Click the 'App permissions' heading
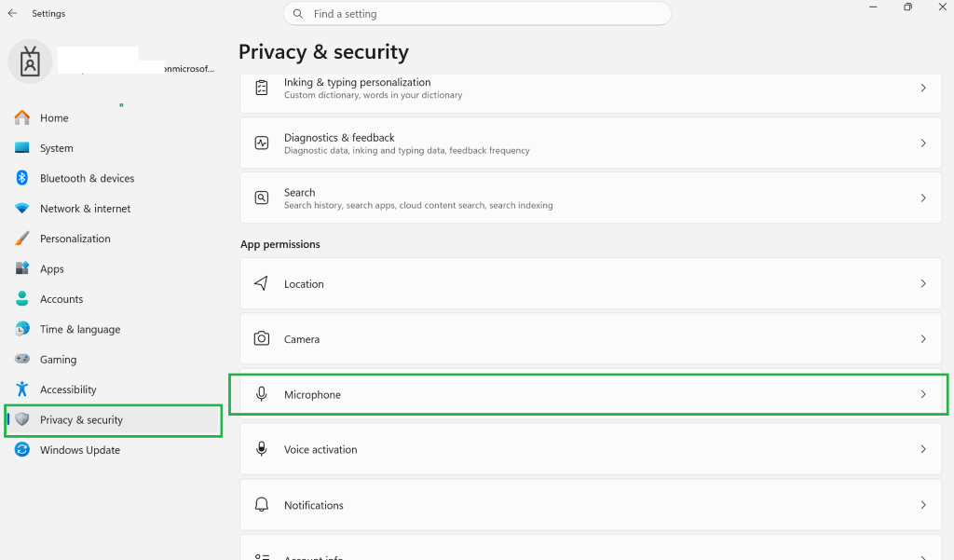The image size is (954, 560). pos(279,244)
